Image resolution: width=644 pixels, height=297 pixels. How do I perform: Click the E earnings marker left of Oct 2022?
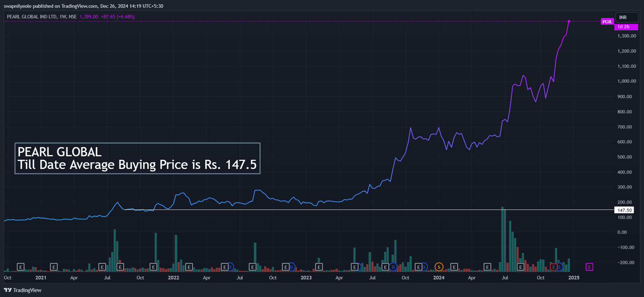tap(252, 267)
